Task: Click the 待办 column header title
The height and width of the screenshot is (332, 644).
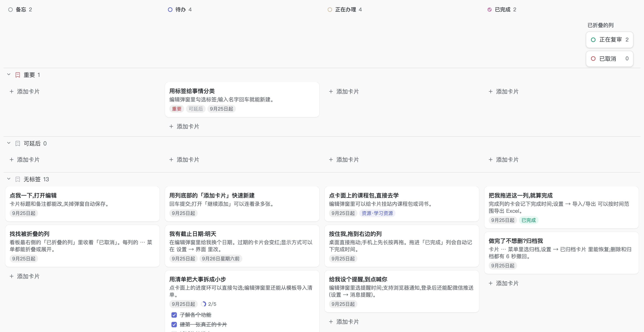Action: [x=180, y=9]
